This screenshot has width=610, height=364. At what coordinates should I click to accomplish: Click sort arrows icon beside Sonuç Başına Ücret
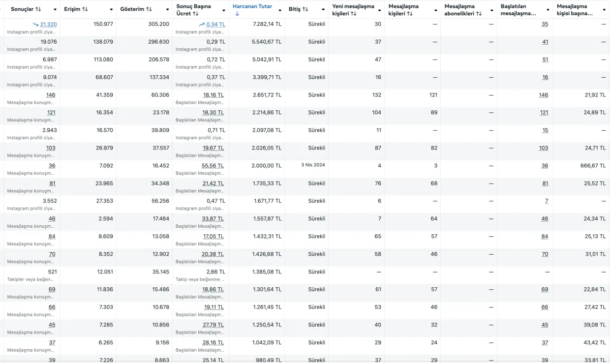pyautogui.click(x=196, y=14)
